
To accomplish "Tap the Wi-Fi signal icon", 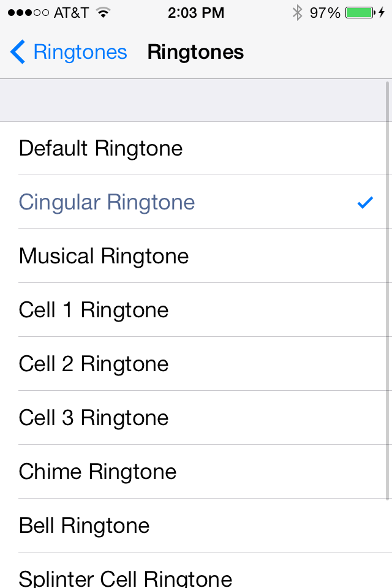I will click(x=103, y=13).
